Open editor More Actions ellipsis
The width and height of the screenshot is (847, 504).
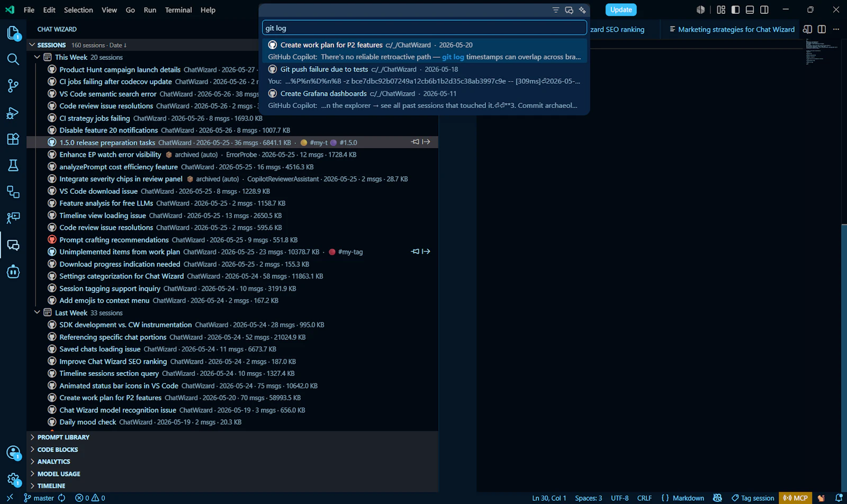pos(836,29)
